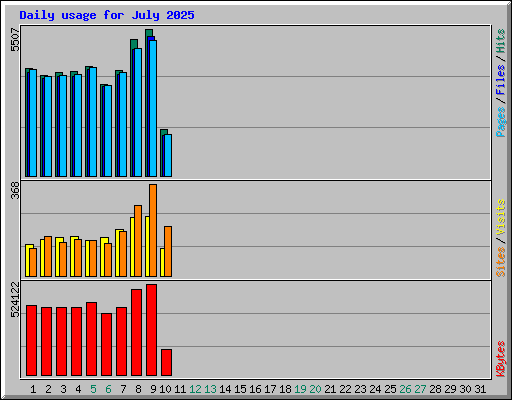Click day 18 on the x-axis

tap(285, 389)
